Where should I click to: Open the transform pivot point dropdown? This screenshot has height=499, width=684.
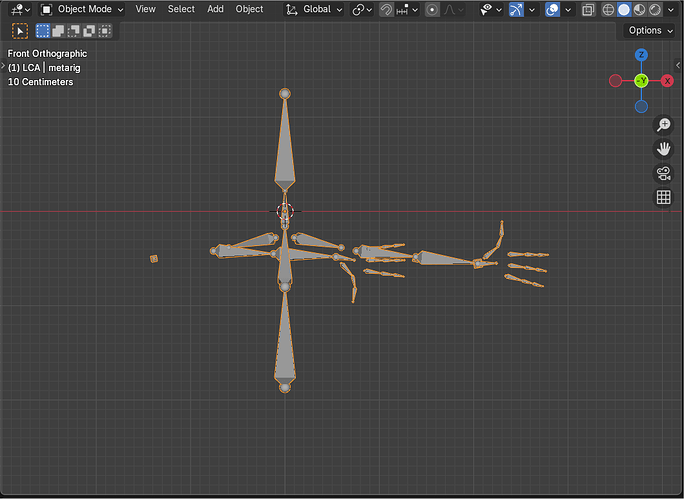362,9
